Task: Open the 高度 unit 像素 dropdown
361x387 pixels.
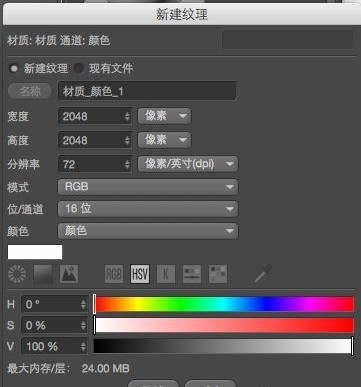Action: point(164,140)
